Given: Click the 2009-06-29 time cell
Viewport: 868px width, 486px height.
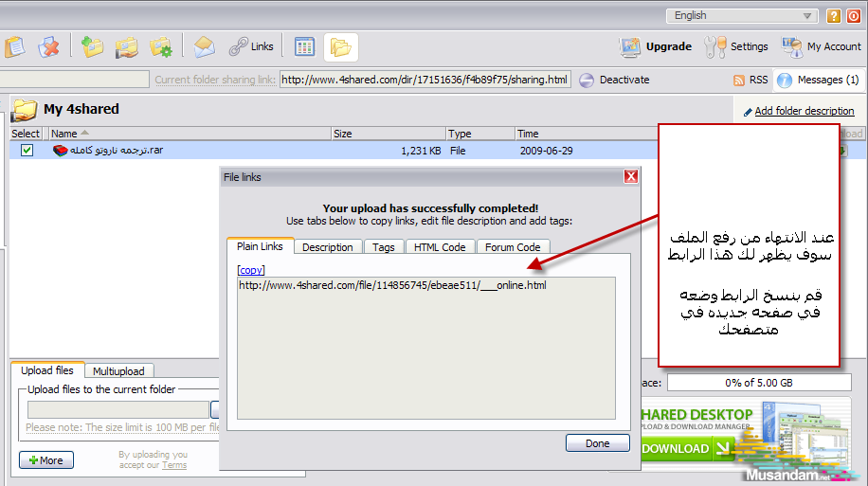Looking at the screenshot, I should click(547, 151).
